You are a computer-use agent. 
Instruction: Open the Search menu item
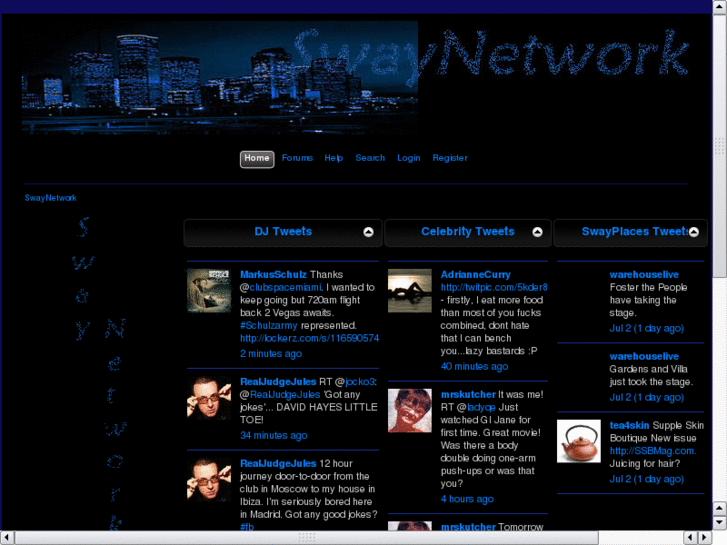click(x=370, y=158)
